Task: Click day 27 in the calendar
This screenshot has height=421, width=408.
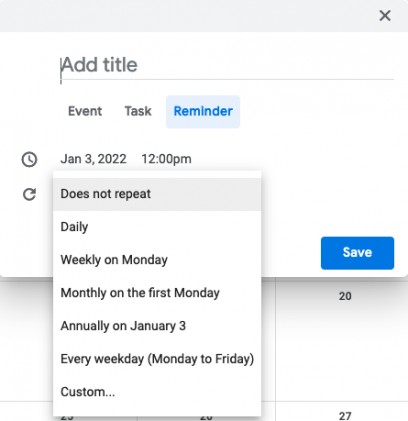Action: [345, 416]
